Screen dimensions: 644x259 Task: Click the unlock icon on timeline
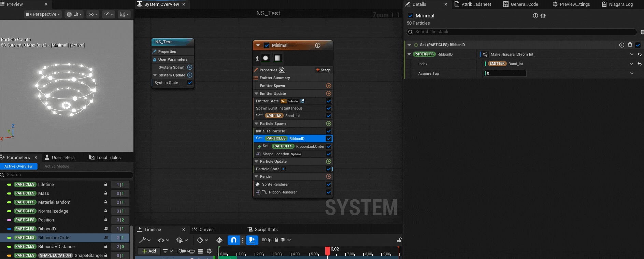point(399,240)
